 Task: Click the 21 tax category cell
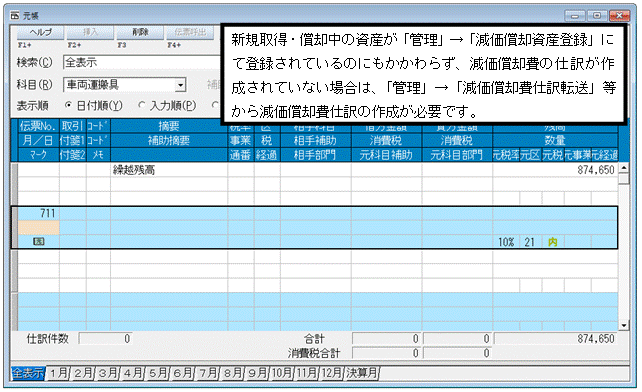click(531, 242)
